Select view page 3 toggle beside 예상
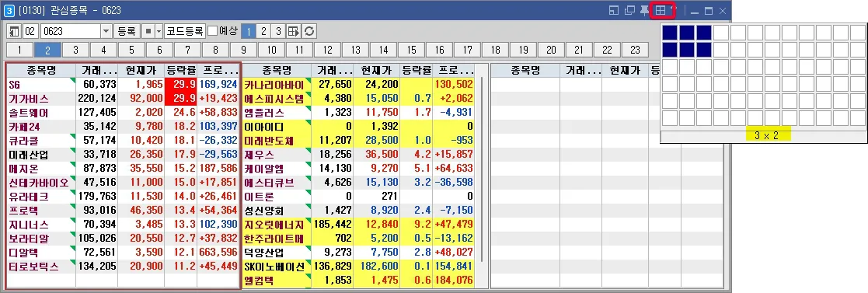The height and width of the screenshot is (293, 868). click(x=278, y=31)
